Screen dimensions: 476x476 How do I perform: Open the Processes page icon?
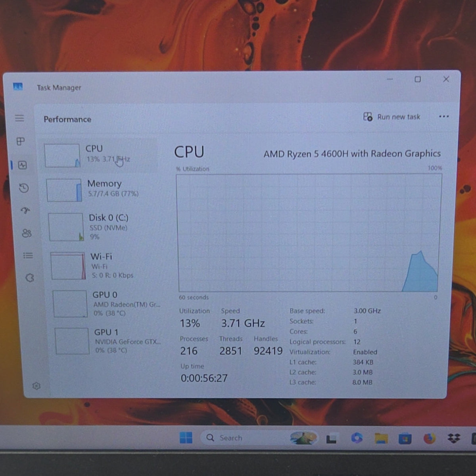[21, 141]
